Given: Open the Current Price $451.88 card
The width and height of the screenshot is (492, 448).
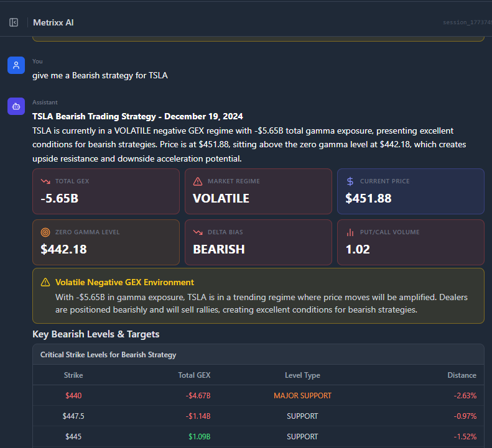Looking at the screenshot, I should pyautogui.click(x=411, y=191).
